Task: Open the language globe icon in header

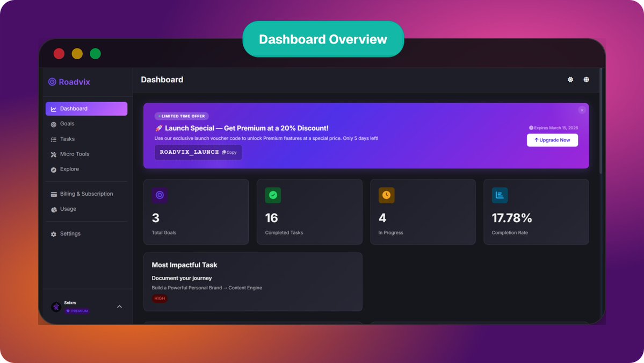Action: pyautogui.click(x=587, y=80)
